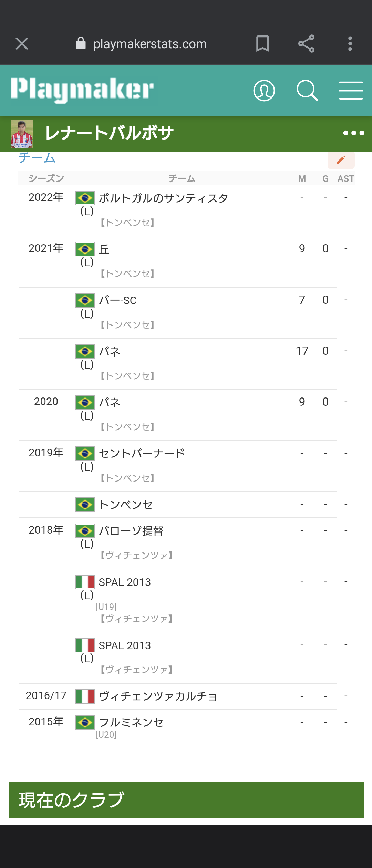Tap the player photo thumbnail
372x868 pixels.
click(22, 134)
